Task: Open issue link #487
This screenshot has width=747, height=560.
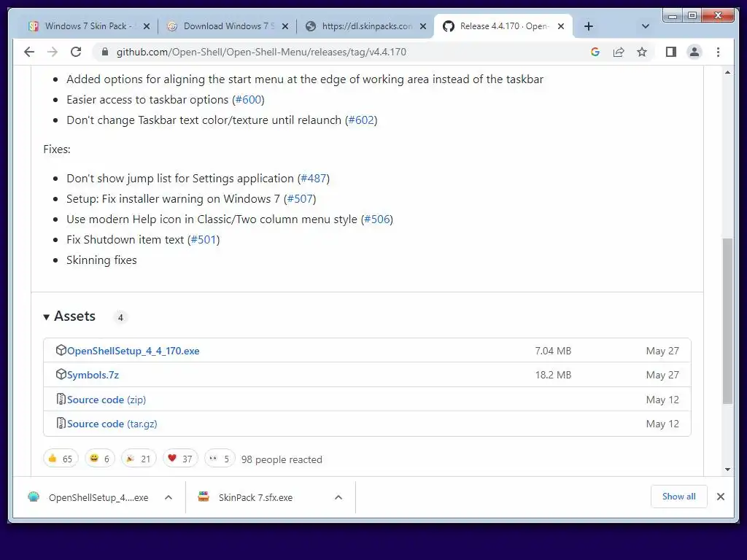Action: tap(314, 179)
